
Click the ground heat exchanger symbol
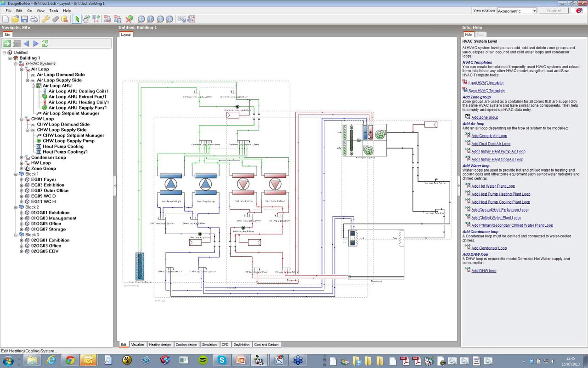(x=140, y=266)
